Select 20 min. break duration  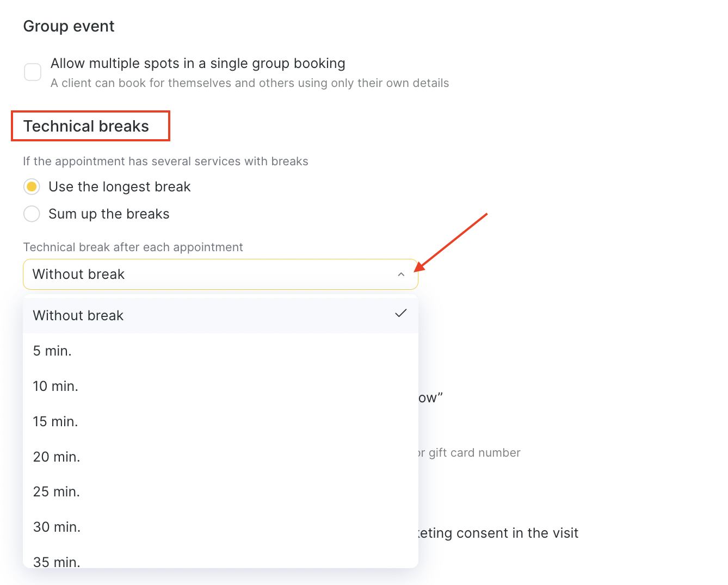57,457
